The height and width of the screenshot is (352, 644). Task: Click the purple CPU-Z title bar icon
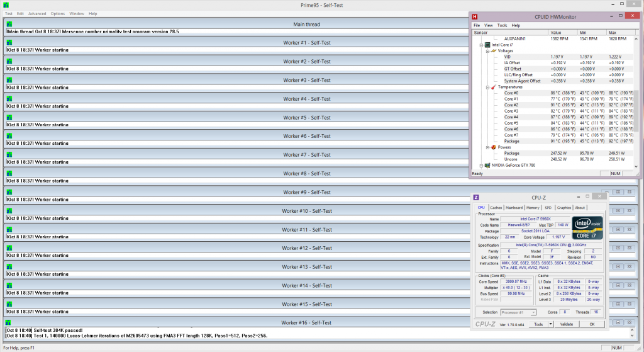click(476, 197)
